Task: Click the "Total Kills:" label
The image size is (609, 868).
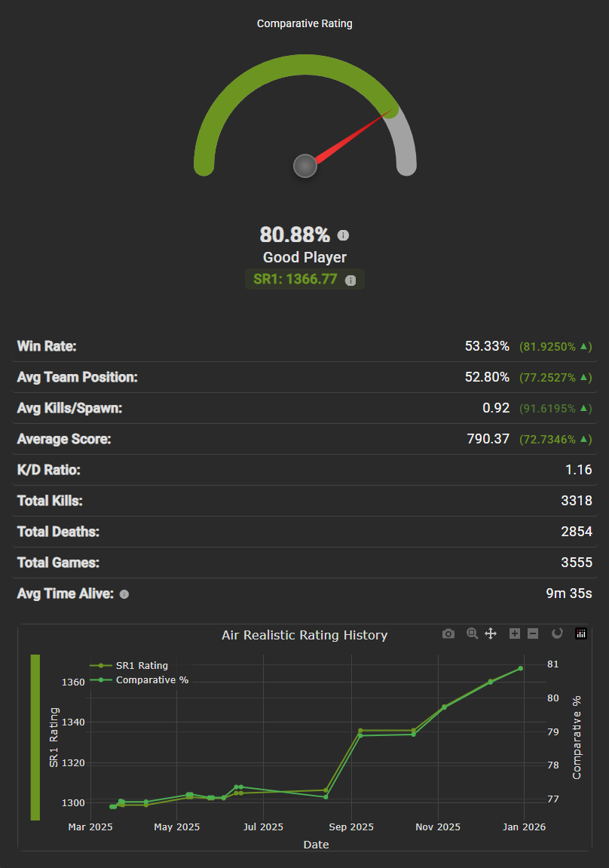Action: coord(50,501)
